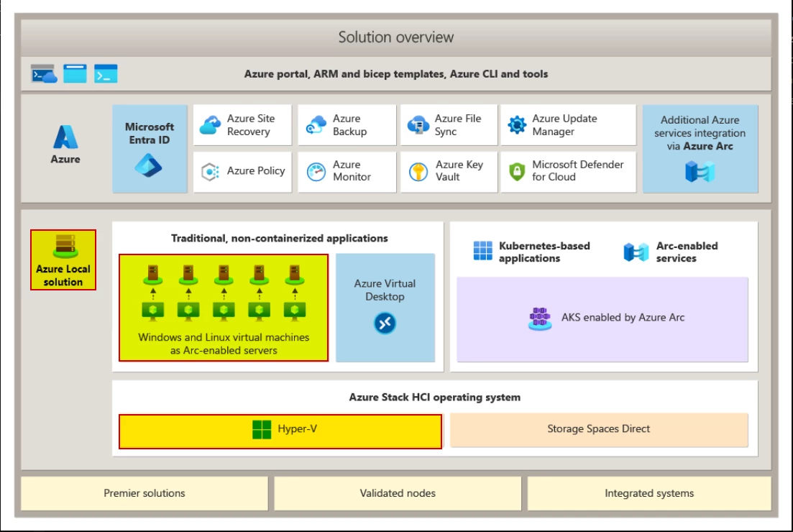Click the Kubernetes-based applications grid icon

coord(482,251)
